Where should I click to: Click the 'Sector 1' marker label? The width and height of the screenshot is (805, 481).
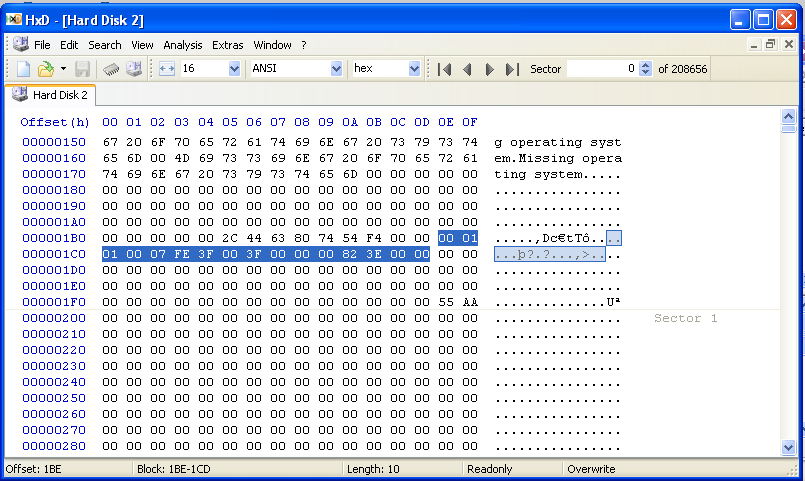coord(685,318)
